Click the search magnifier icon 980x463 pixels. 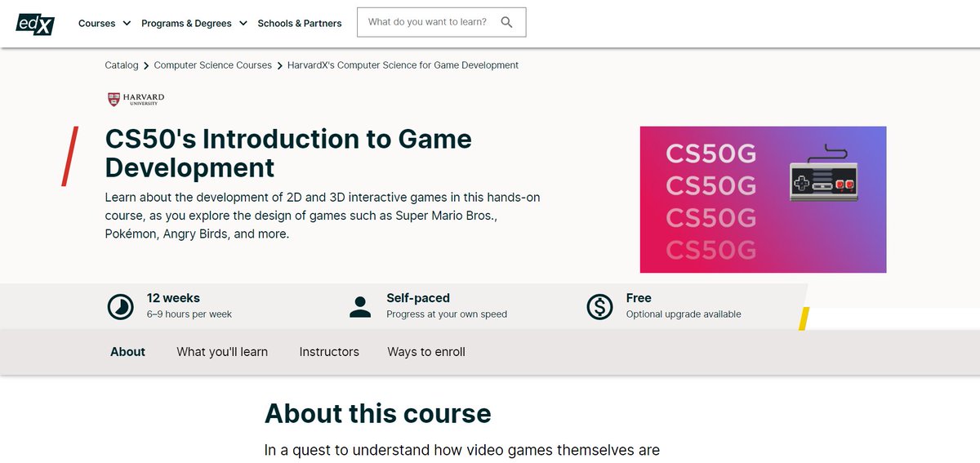tap(506, 23)
